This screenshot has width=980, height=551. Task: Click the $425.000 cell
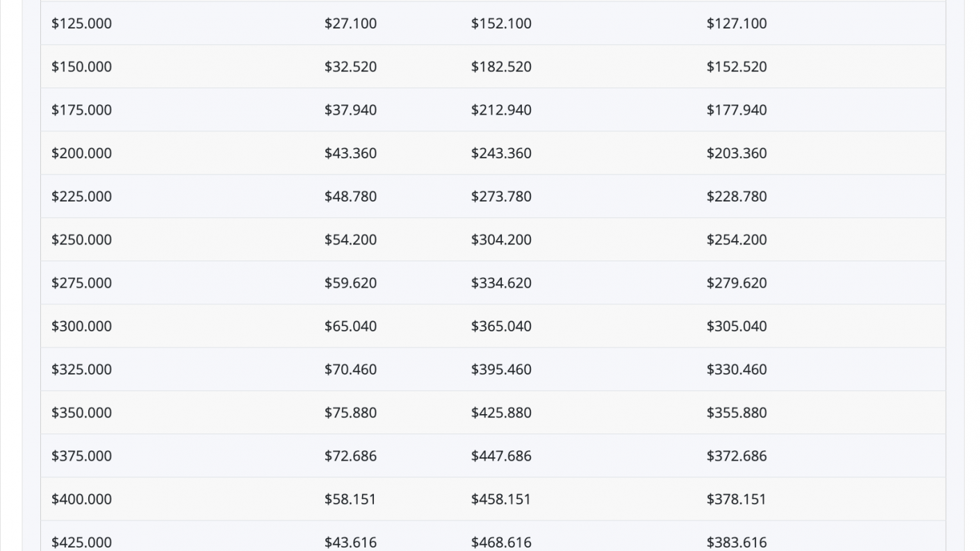(x=81, y=542)
